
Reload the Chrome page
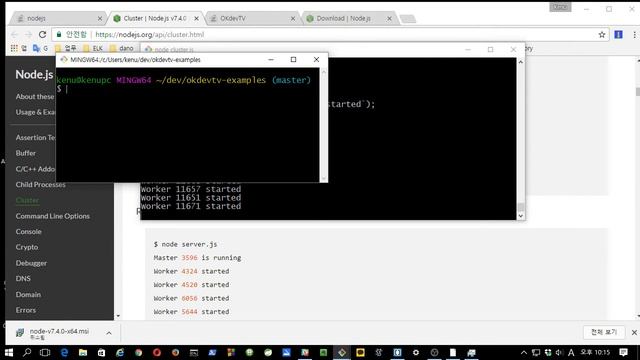42,35
